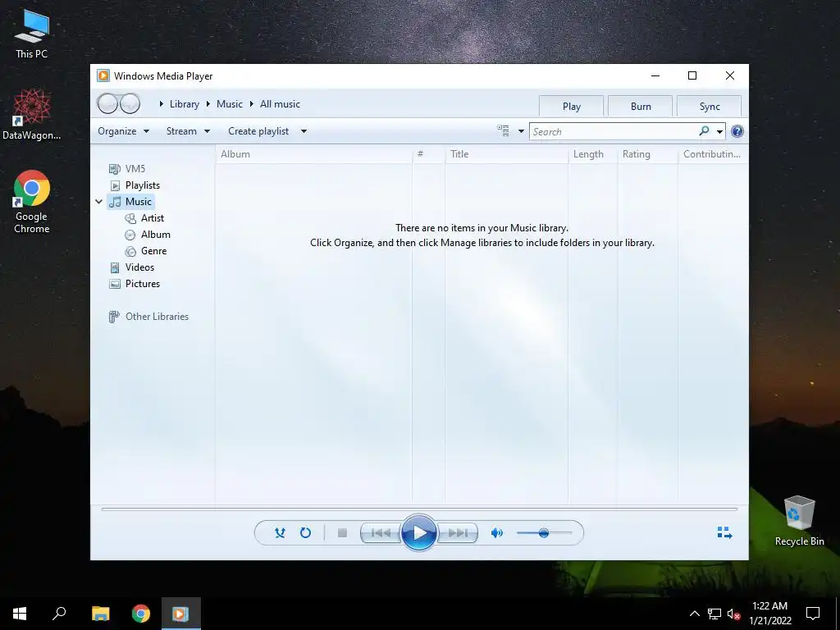
Task: Open the Organize menu
Action: pyautogui.click(x=123, y=131)
